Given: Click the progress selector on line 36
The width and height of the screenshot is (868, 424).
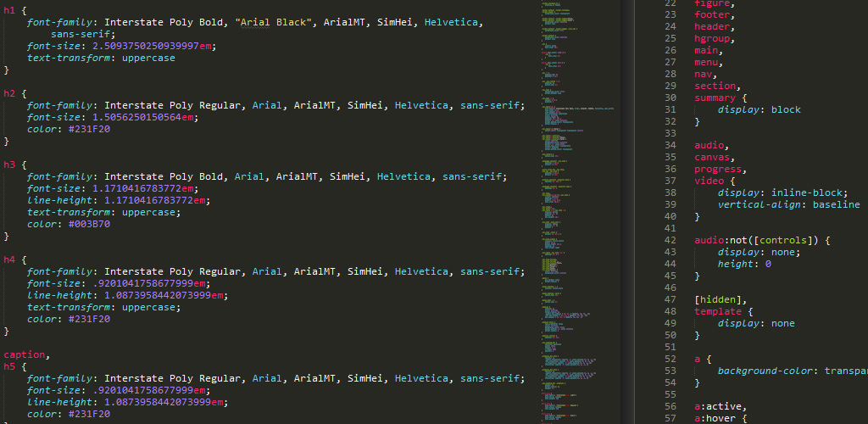Looking at the screenshot, I should [718, 169].
